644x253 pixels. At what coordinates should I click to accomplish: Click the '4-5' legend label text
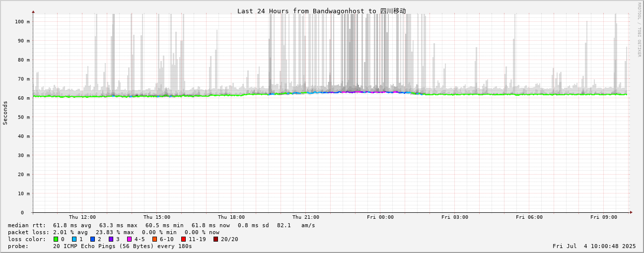pyautogui.click(x=140, y=239)
